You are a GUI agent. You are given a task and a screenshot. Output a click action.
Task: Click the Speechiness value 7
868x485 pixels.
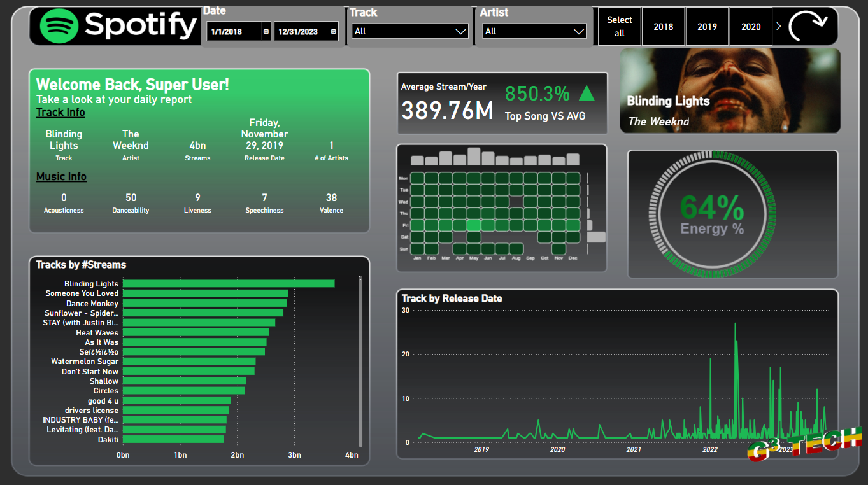pos(264,198)
